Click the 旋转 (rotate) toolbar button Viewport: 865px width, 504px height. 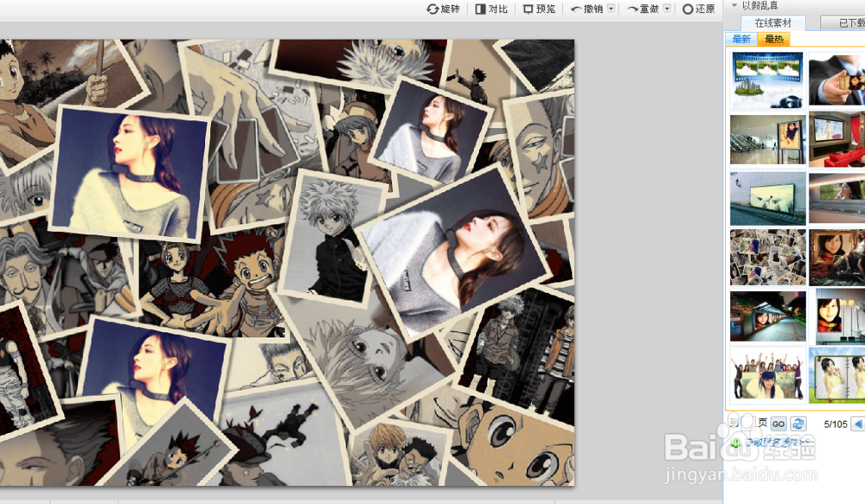tap(443, 9)
